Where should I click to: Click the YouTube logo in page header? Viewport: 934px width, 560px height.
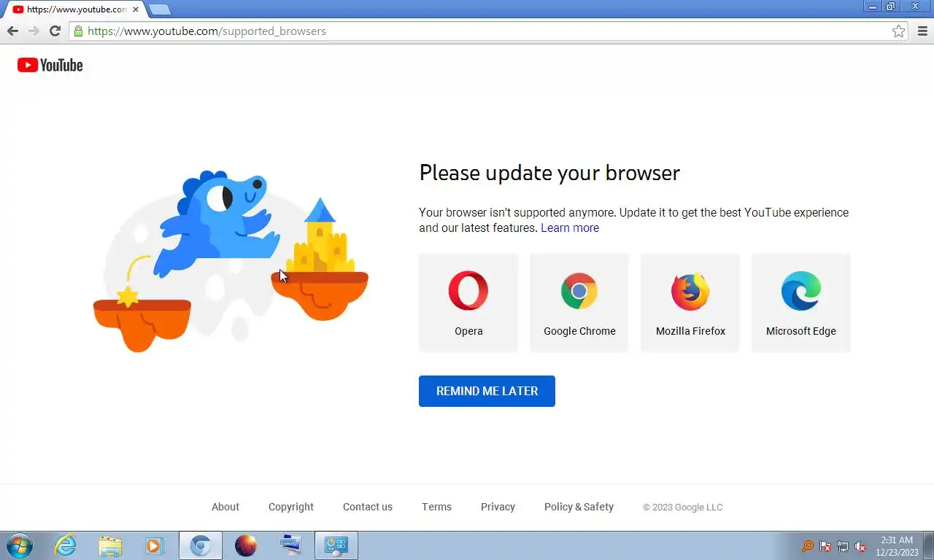(50, 65)
